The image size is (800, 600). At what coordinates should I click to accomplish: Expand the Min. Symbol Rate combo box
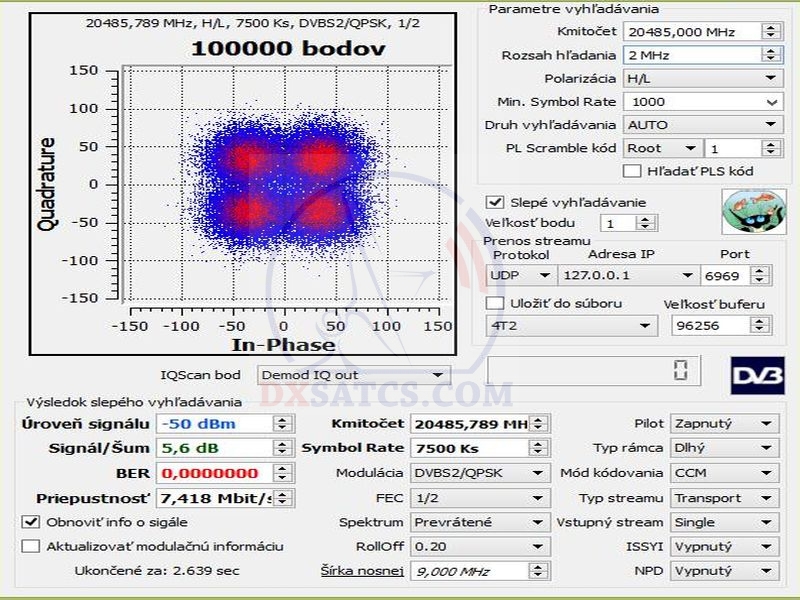[701, 102]
